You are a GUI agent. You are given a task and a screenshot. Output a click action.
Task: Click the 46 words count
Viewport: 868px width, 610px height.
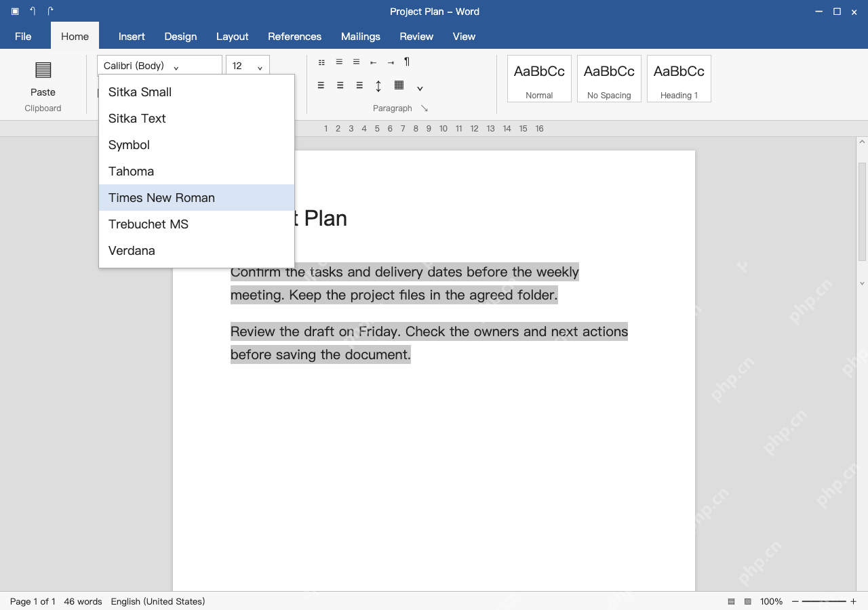(83, 602)
